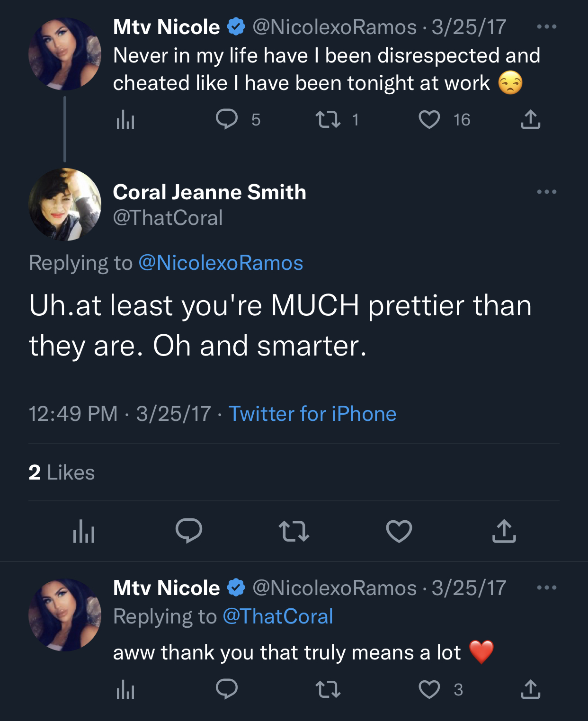The height and width of the screenshot is (721, 588).
Task: Like Nicole's thank you reply
Action: pyautogui.click(x=429, y=689)
